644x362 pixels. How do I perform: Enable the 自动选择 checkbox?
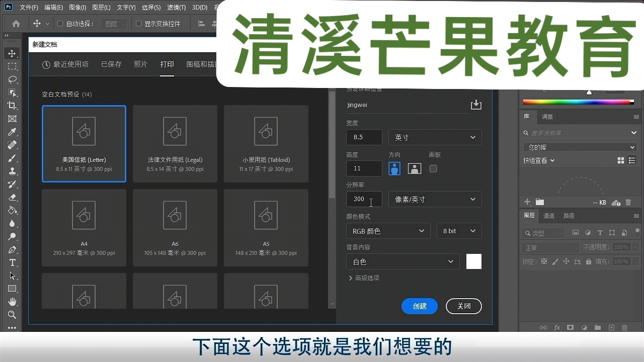click(60, 24)
